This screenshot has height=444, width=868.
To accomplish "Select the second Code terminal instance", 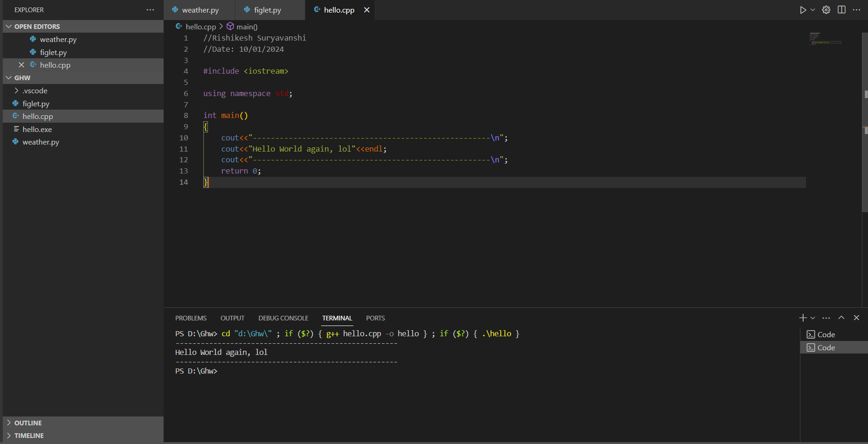I will point(834,347).
